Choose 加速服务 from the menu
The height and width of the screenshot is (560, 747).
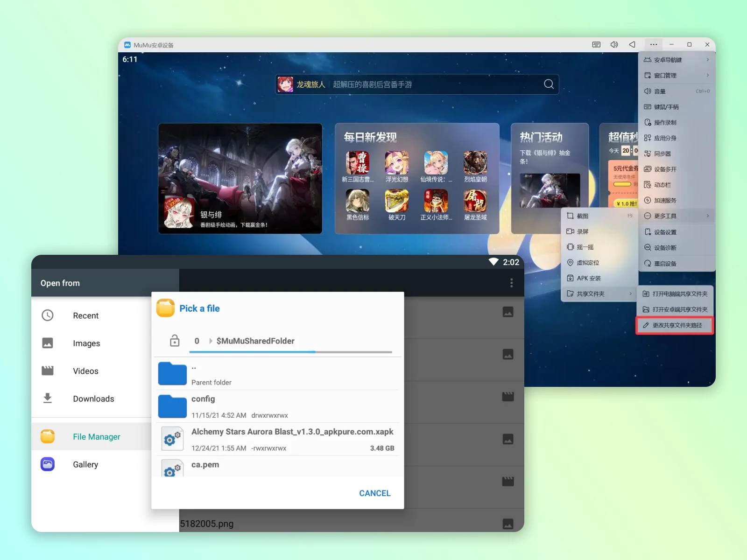coord(677,200)
